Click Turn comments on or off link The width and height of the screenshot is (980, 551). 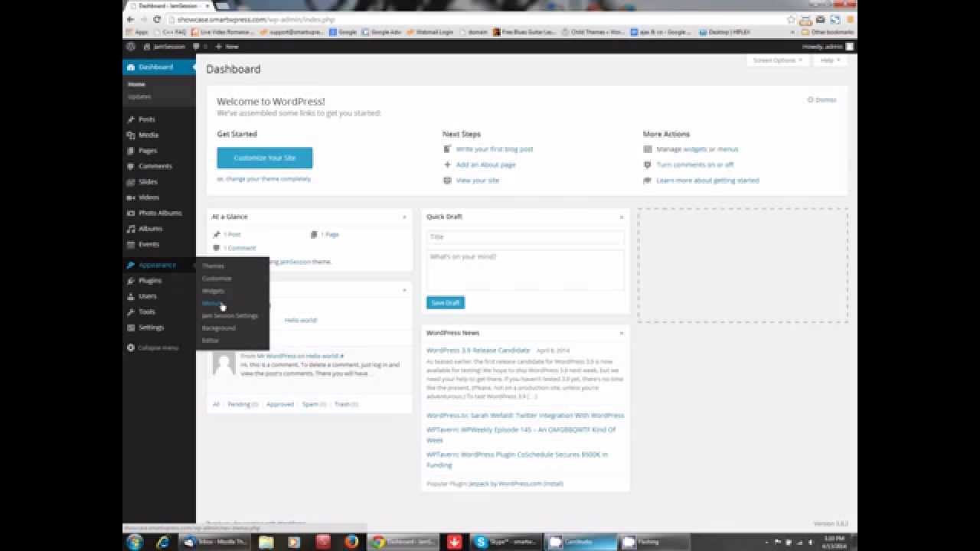[694, 165]
